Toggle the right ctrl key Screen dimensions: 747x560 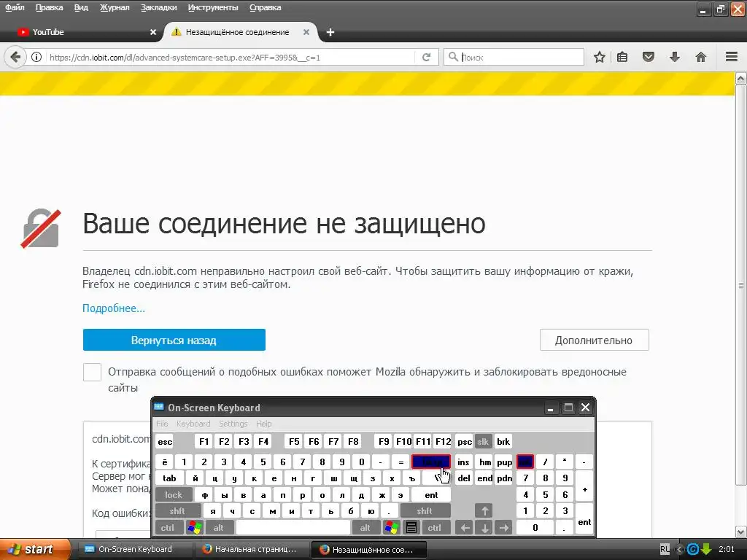point(435,527)
